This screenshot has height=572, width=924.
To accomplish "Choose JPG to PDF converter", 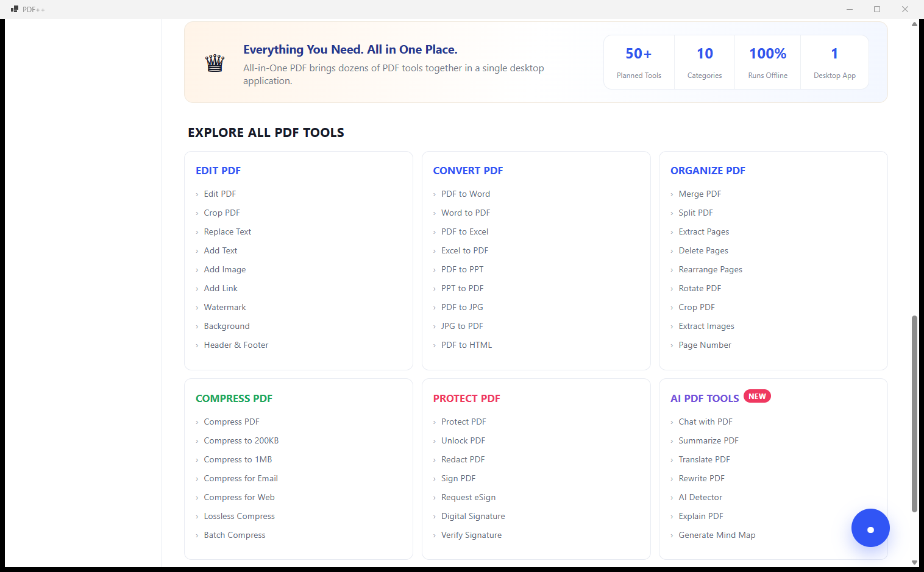I will click(x=462, y=326).
